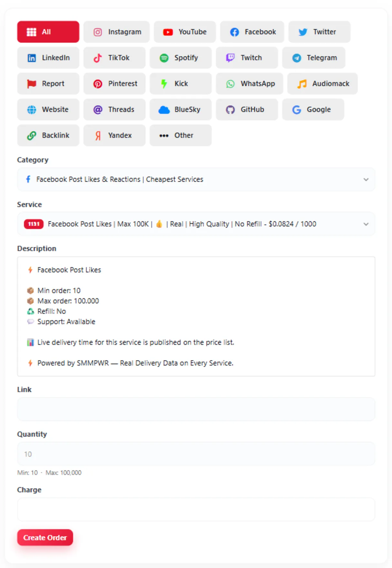
Task: Click the BlueSky cloud icon
Action: 164,110
